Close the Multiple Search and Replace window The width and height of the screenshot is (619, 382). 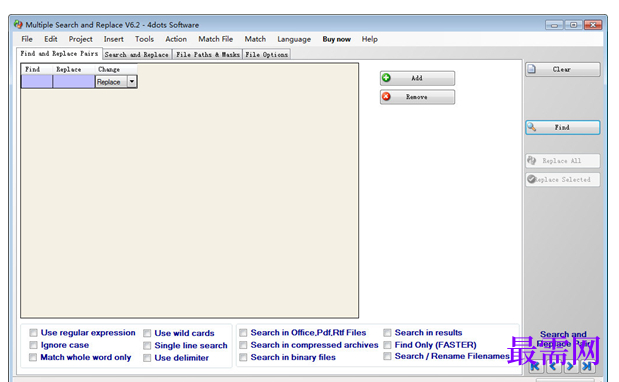tap(593, 25)
